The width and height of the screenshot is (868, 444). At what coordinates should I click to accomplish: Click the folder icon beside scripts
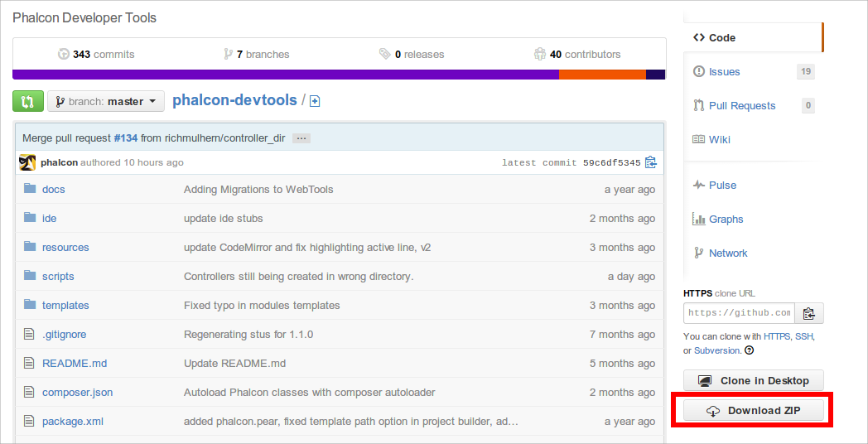pyautogui.click(x=30, y=275)
